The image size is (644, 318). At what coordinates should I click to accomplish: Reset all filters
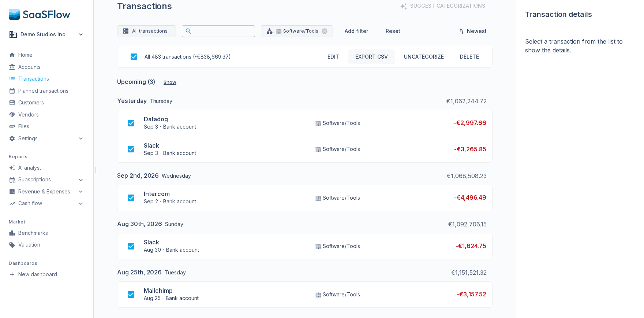(x=393, y=31)
